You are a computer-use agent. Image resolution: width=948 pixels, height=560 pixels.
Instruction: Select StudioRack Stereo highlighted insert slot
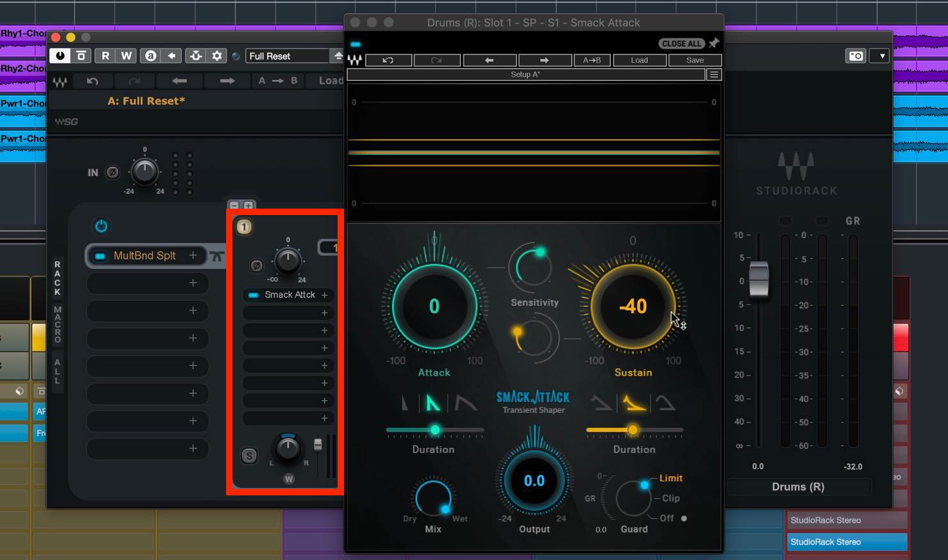click(x=847, y=541)
